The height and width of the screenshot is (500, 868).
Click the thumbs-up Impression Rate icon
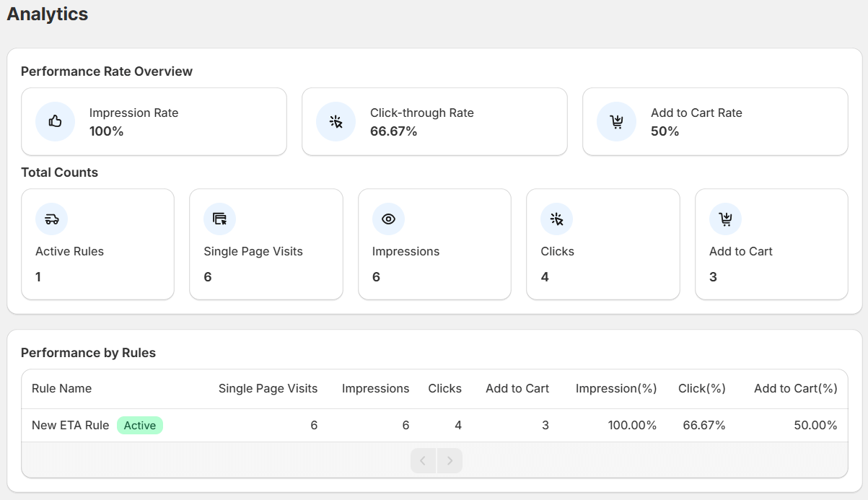coord(54,121)
